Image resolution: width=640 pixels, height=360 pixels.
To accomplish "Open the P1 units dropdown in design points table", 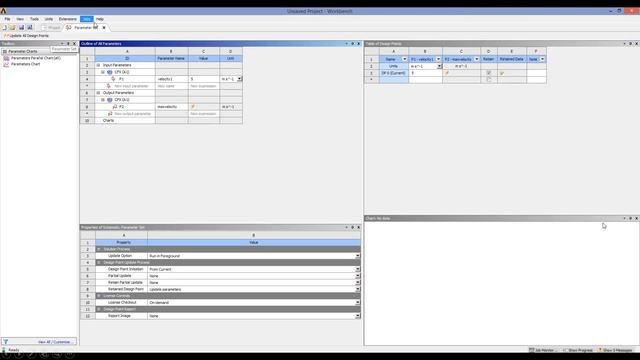I will [440, 66].
